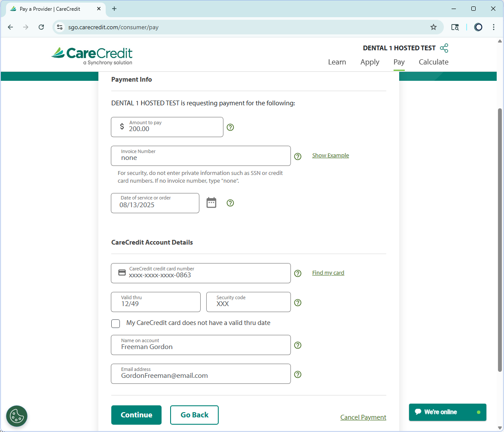Go to the Calculate tab
The image size is (504, 432).
[x=433, y=62]
